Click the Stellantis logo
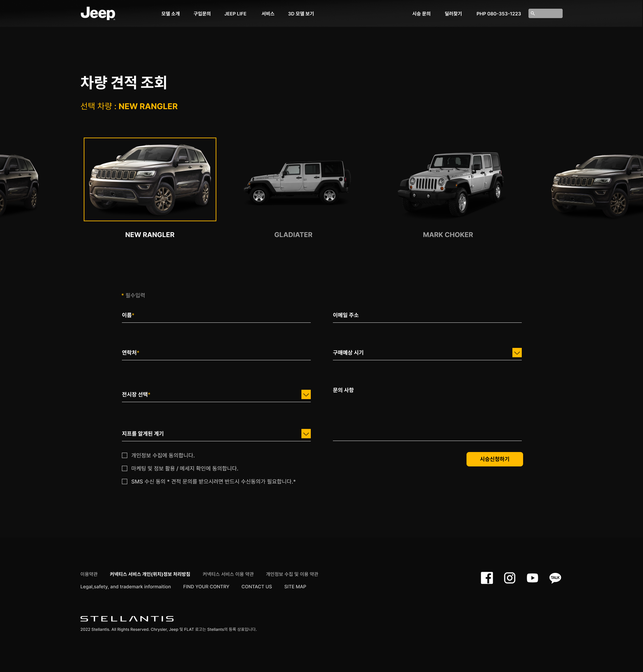Screen dimensions: 643x672 click(127, 618)
